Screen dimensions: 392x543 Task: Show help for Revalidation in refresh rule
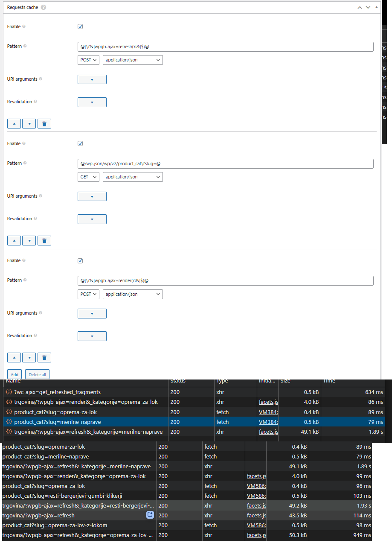35,102
